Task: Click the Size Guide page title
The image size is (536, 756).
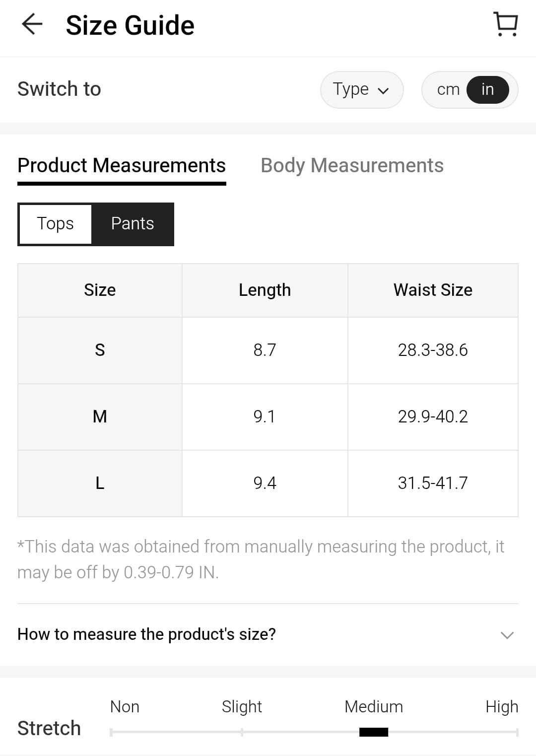Action: [x=130, y=25]
